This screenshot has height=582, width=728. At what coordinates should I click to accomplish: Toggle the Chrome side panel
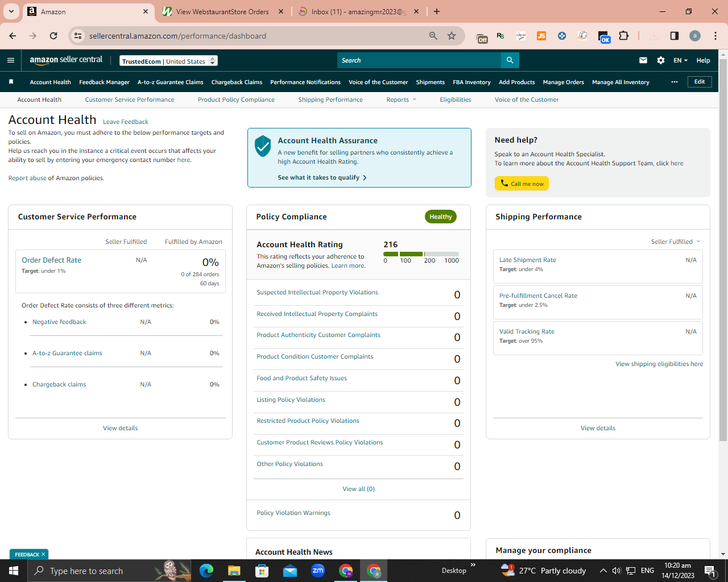tap(675, 36)
